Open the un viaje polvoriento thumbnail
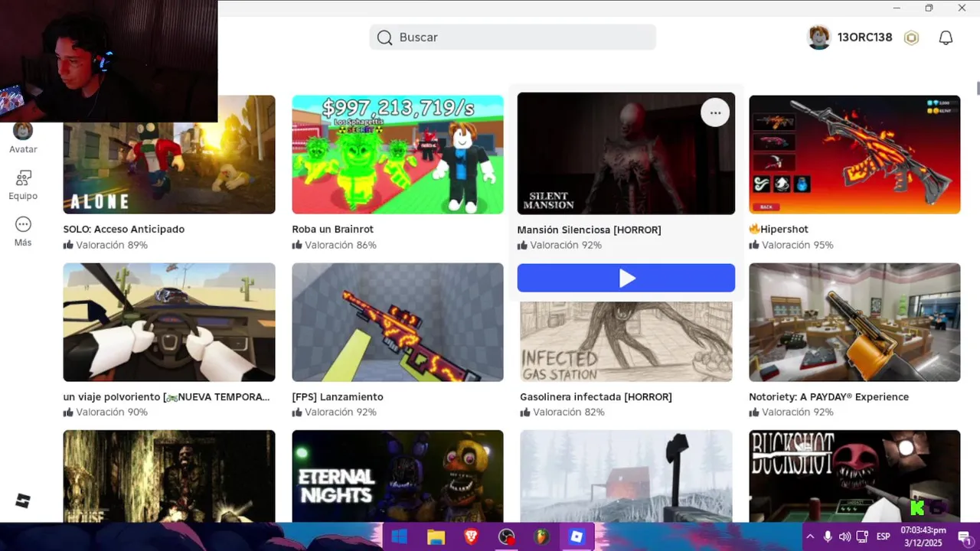The image size is (980, 551). (x=169, y=322)
